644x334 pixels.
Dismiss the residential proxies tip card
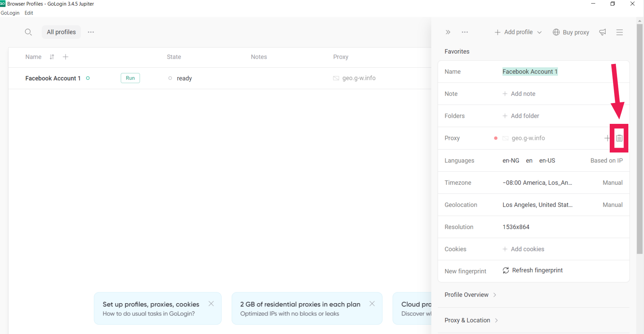372,304
